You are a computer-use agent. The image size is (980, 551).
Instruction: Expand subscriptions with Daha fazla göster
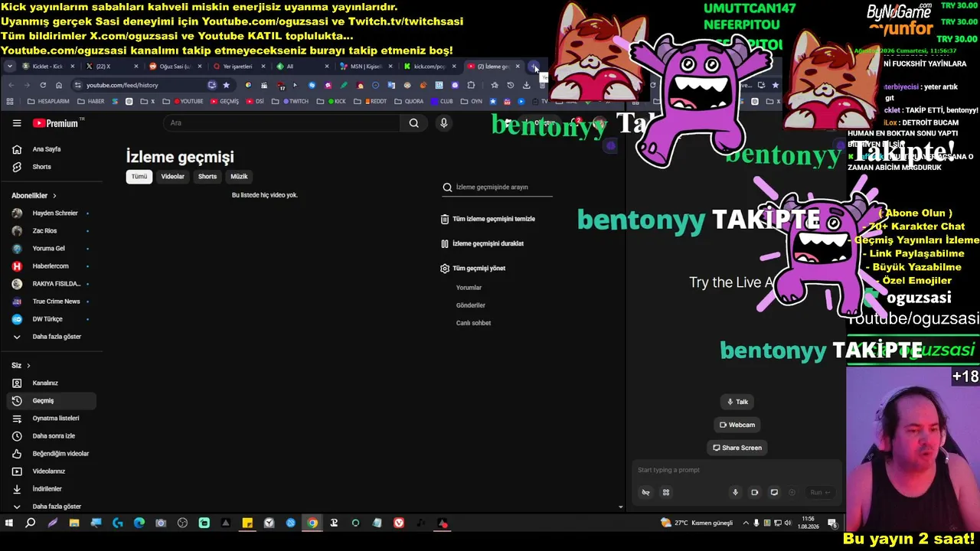(52, 337)
